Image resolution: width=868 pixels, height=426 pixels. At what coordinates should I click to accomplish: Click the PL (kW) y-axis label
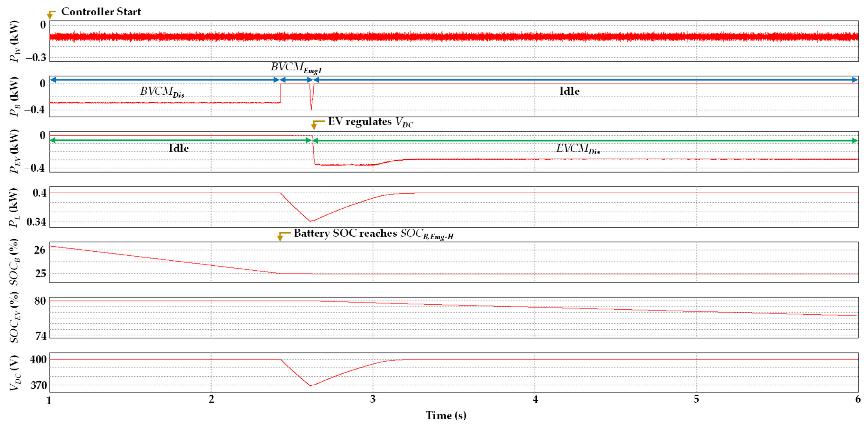coord(14,207)
